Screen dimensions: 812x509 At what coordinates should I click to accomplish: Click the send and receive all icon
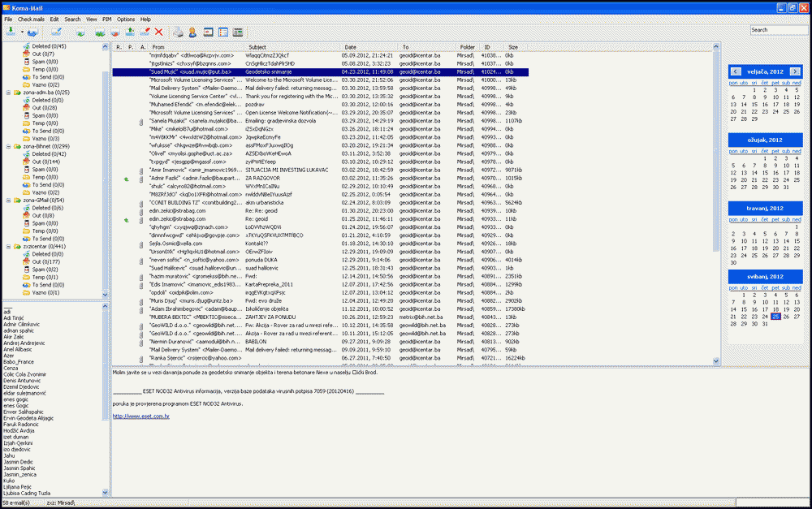(32, 32)
